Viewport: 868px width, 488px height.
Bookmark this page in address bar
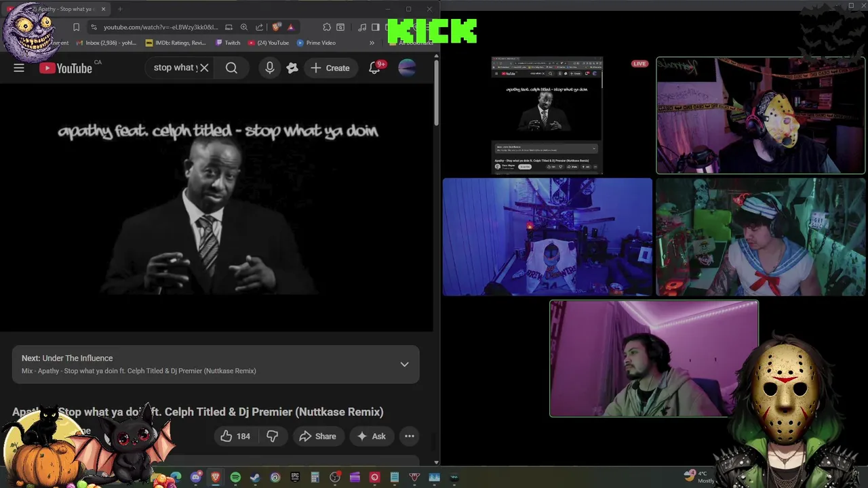point(76,27)
